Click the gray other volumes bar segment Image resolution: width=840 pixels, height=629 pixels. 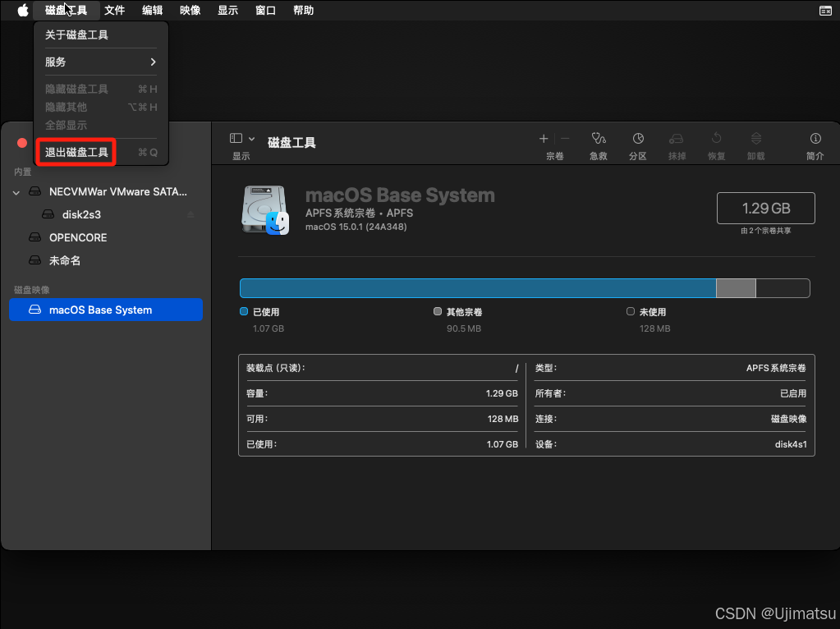click(736, 288)
